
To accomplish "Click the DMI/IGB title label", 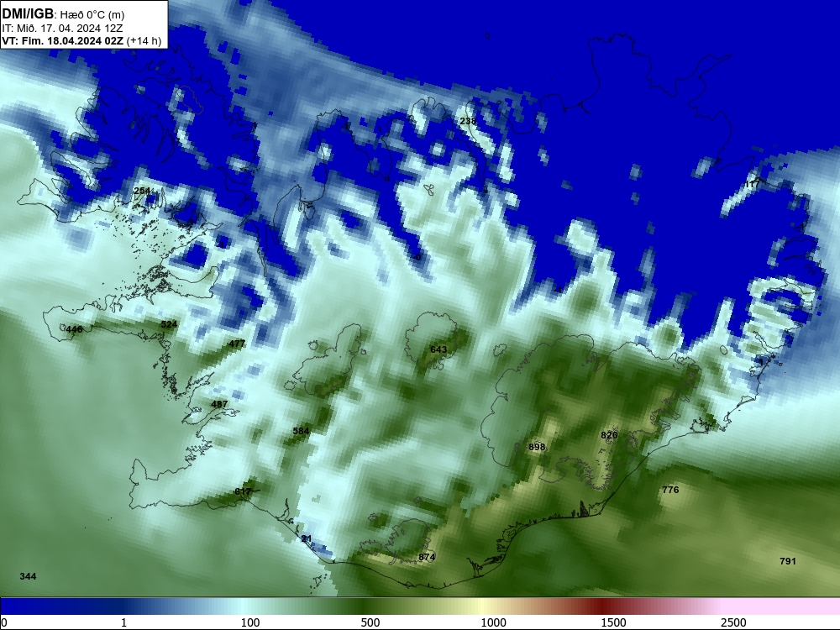I will click(x=28, y=14).
